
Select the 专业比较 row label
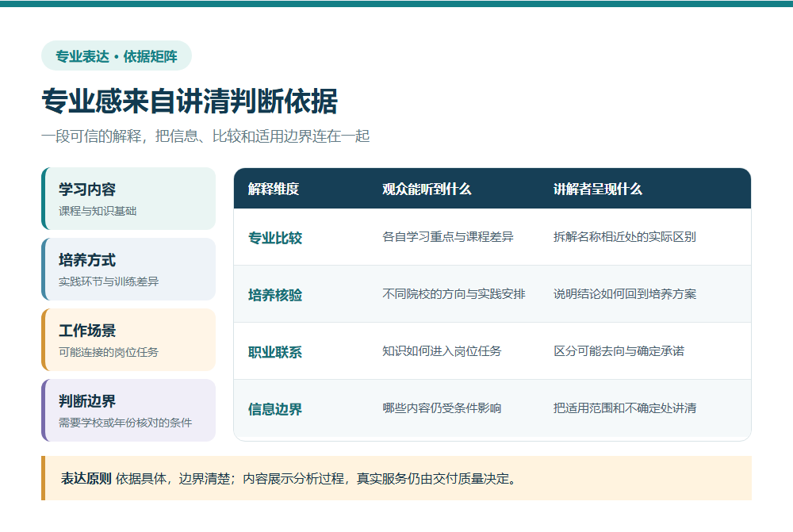click(275, 238)
